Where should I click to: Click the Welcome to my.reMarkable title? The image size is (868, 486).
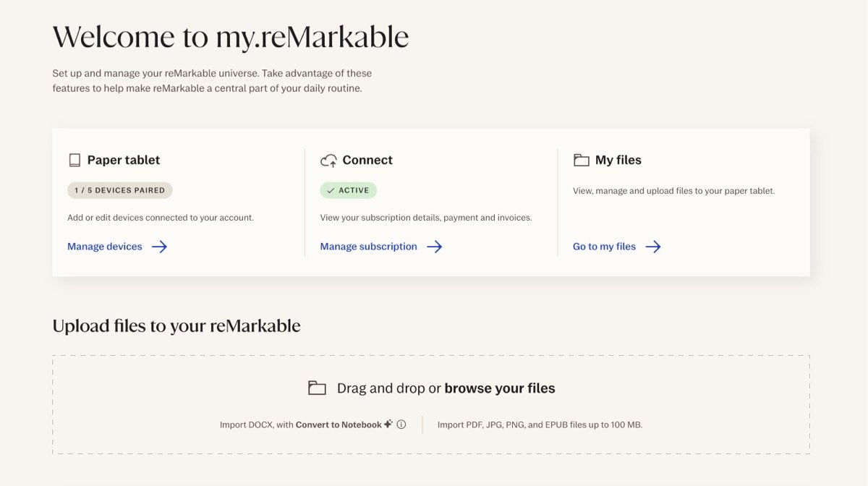tap(231, 37)
